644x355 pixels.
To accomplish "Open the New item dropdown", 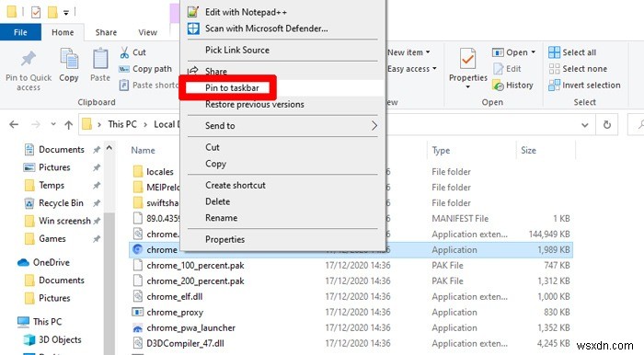I will [x=408, y=52].
